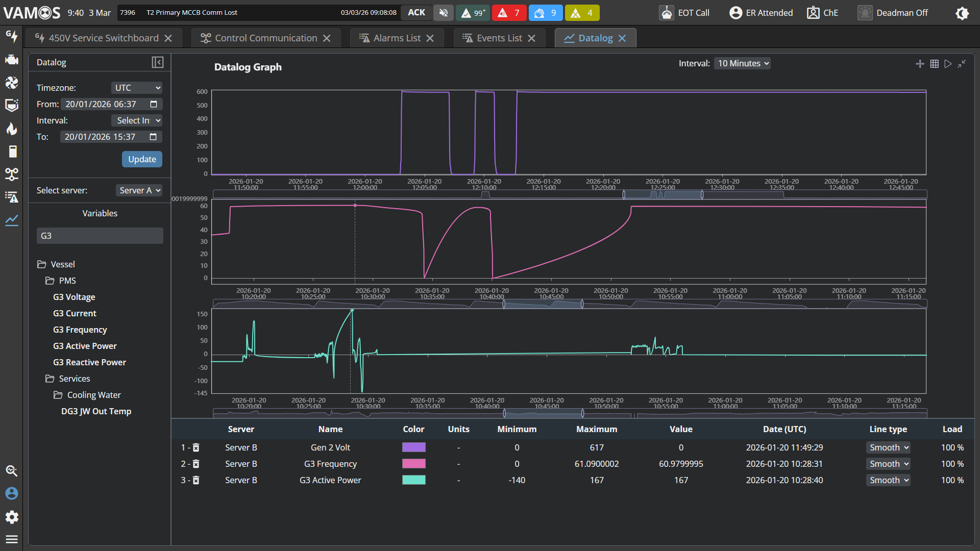
Task: Open the fan/propeller sidebar icon
Action: pyautogui.click(x=11, y=83)
